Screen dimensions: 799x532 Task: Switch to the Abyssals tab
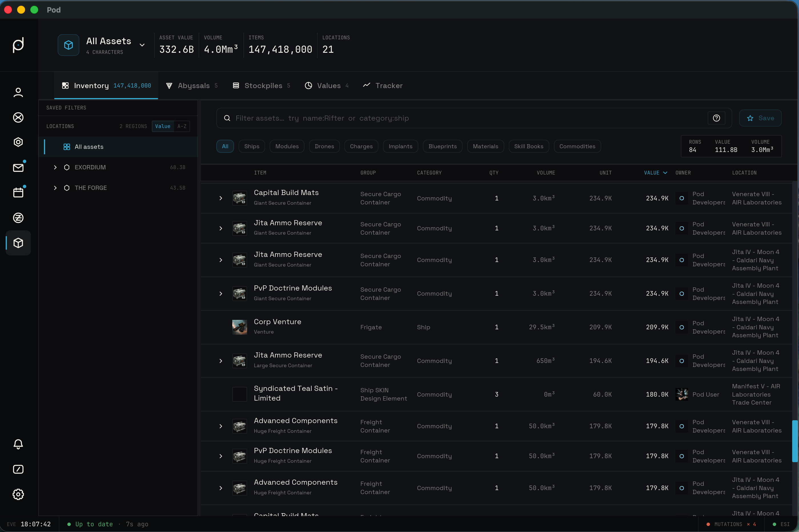tap(192, 86)
